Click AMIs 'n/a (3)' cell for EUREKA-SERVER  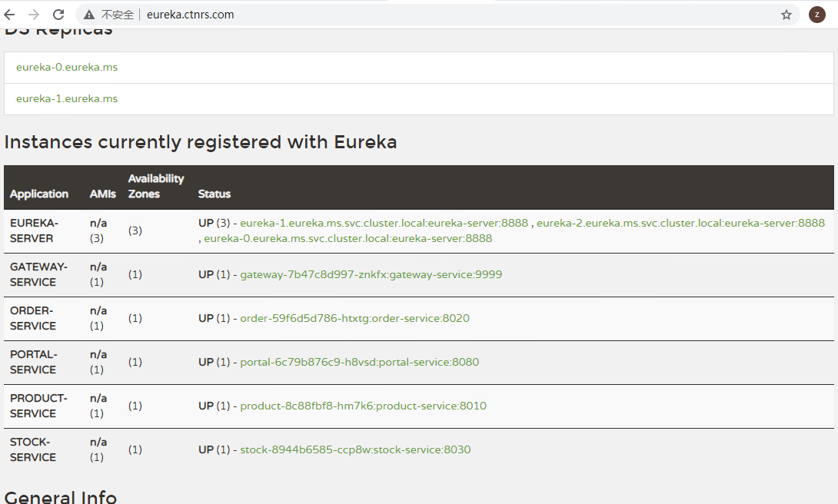[x=98, y=230]
